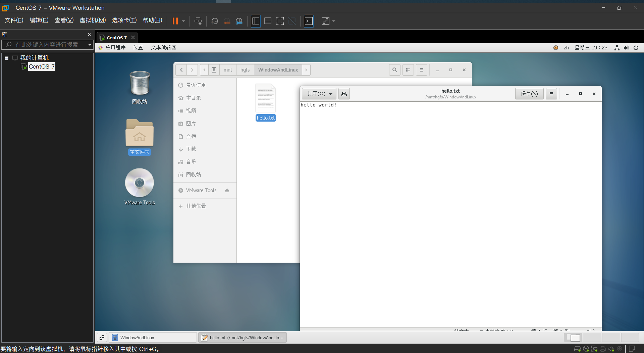Select 图片 in file manager sidebar
The image size is (644, 353).
tap(205, 124)
